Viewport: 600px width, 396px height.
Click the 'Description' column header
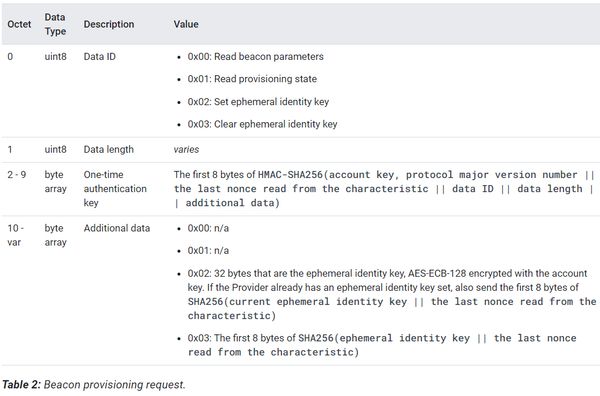tap(109, 24)
